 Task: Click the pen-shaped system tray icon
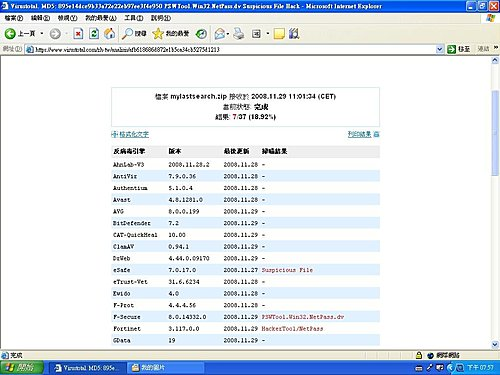pos(429,367)
